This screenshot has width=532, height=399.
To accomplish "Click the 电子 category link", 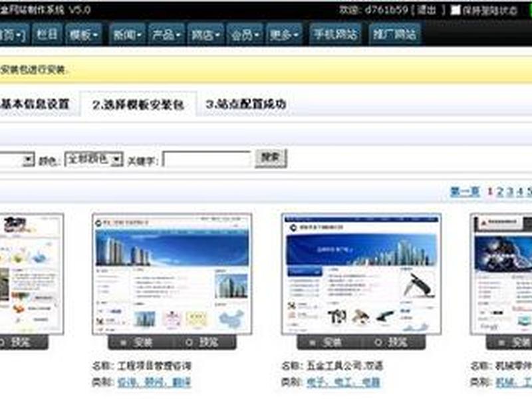I will pyautogui.click(x=316, y=382).
